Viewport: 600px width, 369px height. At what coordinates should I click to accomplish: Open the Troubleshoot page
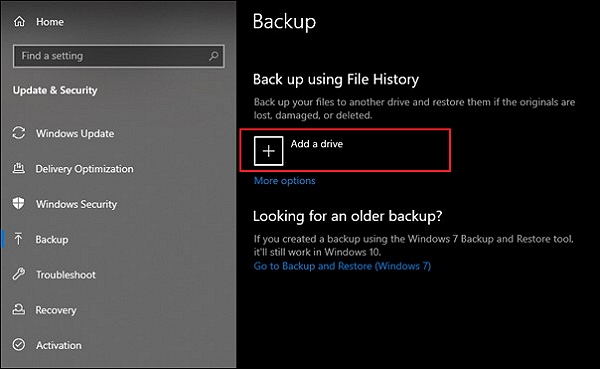click(x=66, y=275)
